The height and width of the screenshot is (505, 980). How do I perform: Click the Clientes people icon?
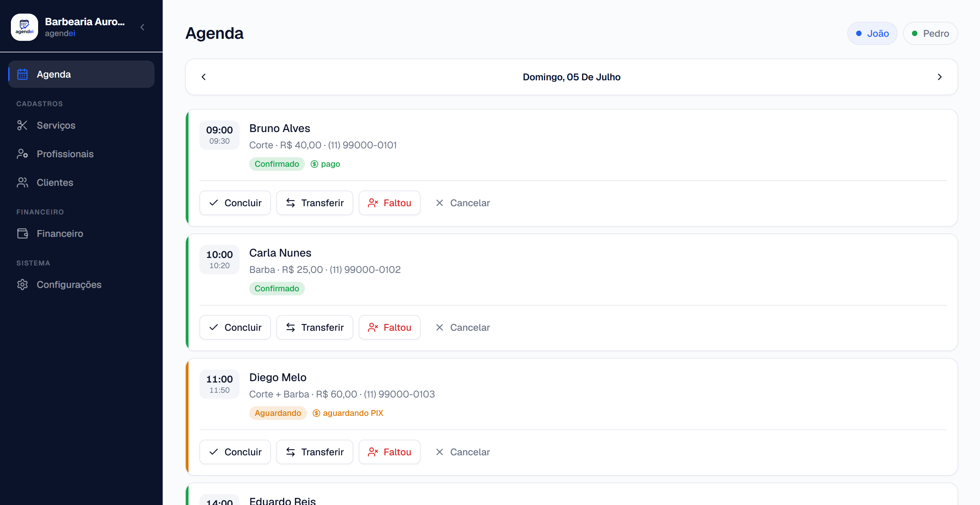point(22,182)
